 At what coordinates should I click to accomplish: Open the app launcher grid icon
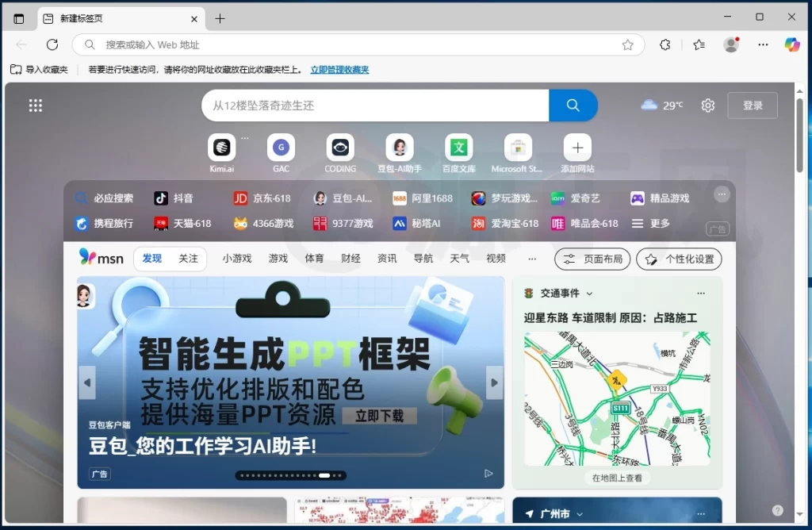click(35, 106)
